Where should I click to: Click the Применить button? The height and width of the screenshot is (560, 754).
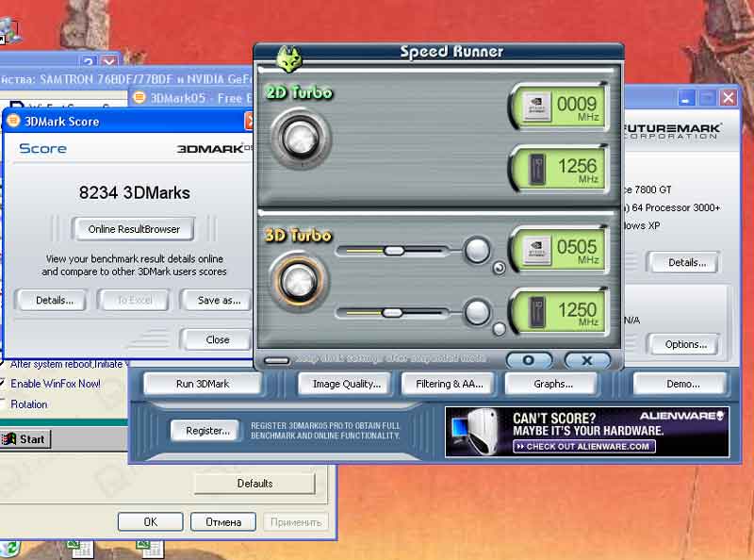(296, 522)
